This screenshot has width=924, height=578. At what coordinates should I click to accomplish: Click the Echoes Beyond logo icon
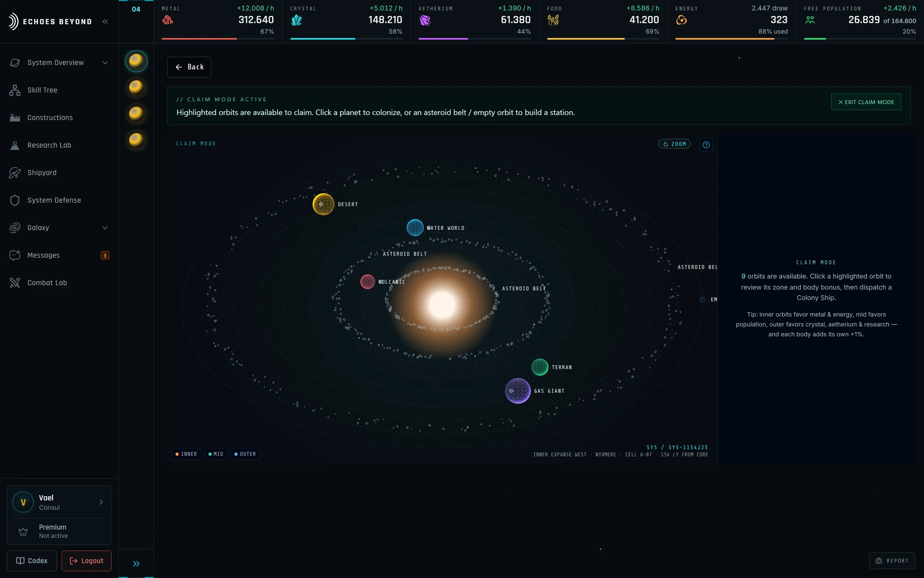click(x=13, y=21)
